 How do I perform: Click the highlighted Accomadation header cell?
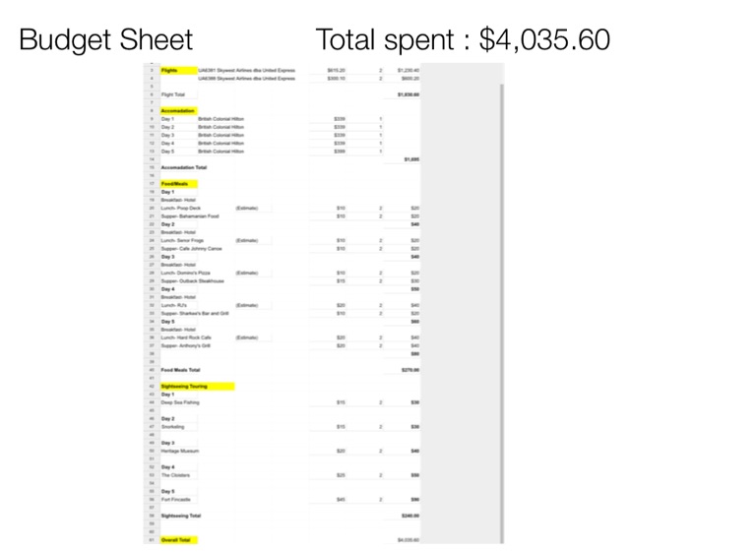178,111
